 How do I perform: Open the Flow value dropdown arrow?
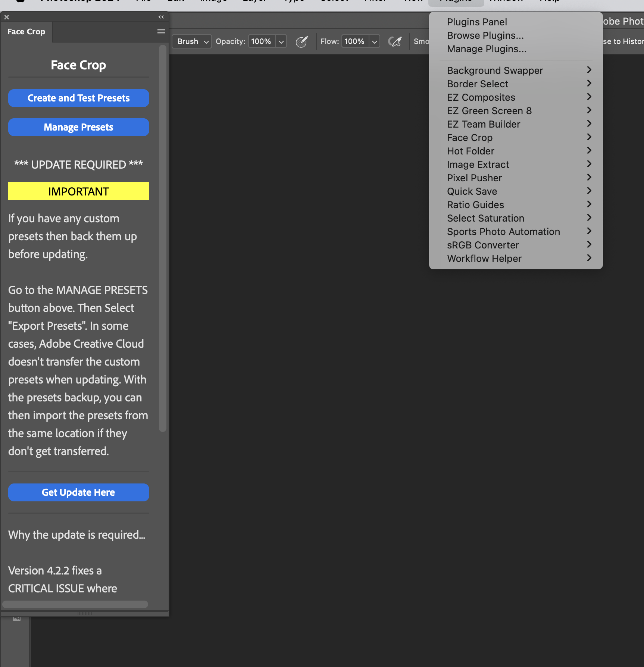point(375,41)
